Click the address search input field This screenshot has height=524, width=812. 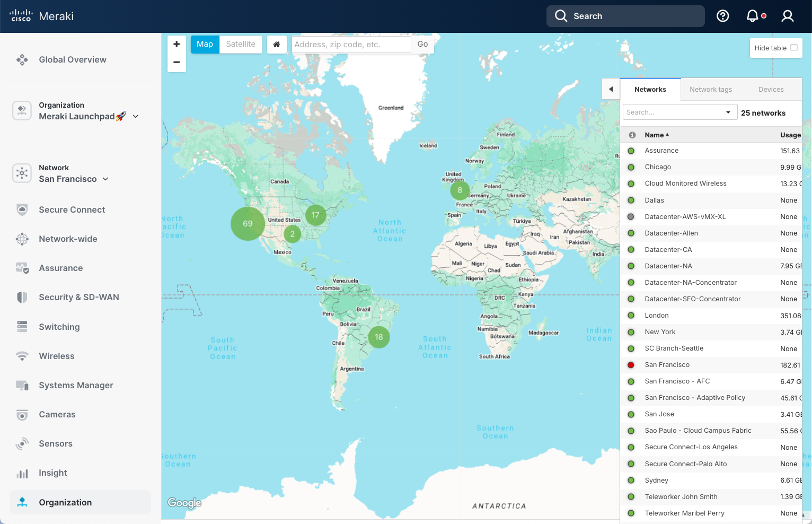tap(351, 44)
